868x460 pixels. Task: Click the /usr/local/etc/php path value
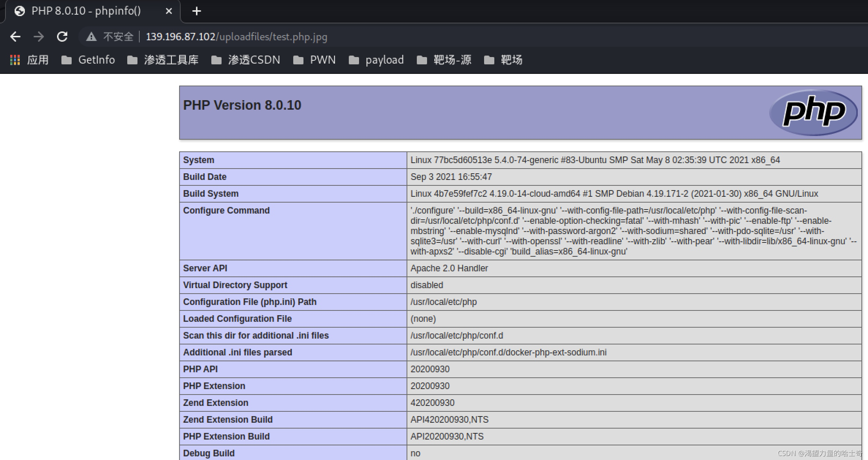[x=444, y=302]
